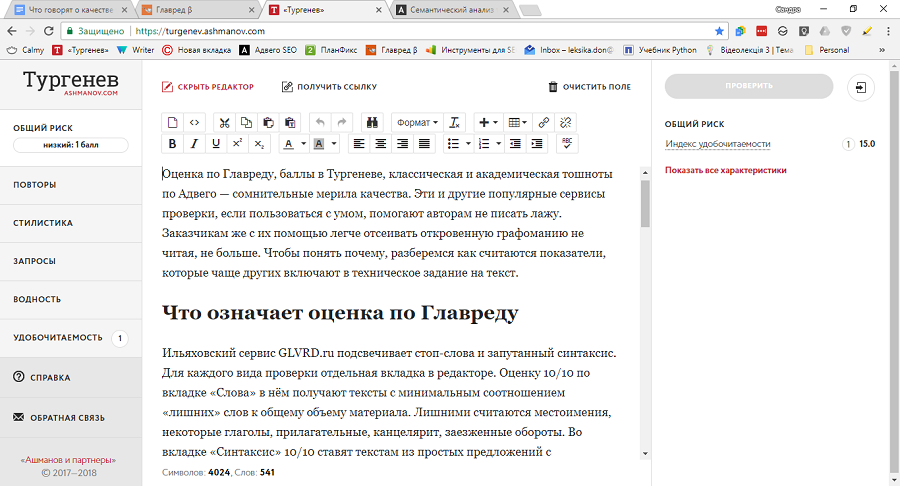900x486 pixels.
Task: Click Получить ссылку link
Action: 329,87
